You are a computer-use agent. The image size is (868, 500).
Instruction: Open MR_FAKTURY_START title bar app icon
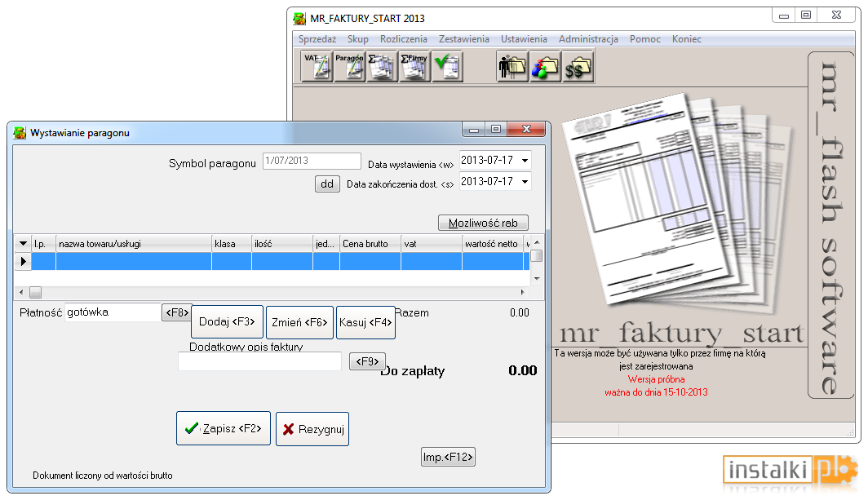pos(299,18)
